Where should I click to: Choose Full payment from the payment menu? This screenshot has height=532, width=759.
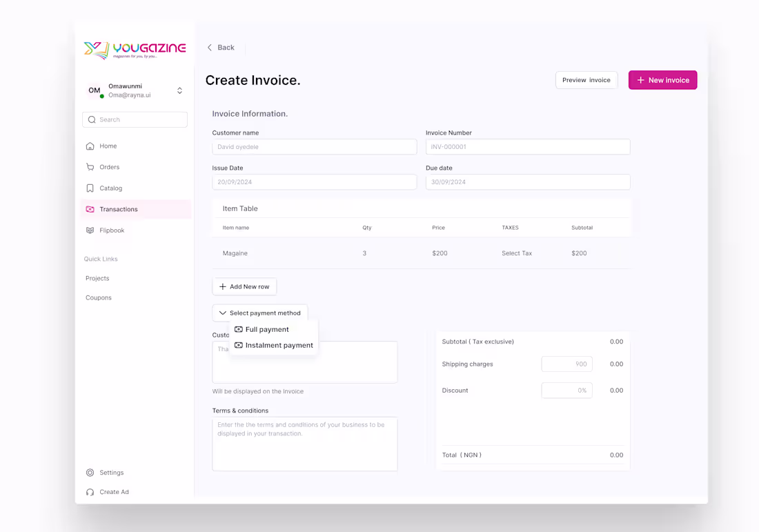pos(268,329)
